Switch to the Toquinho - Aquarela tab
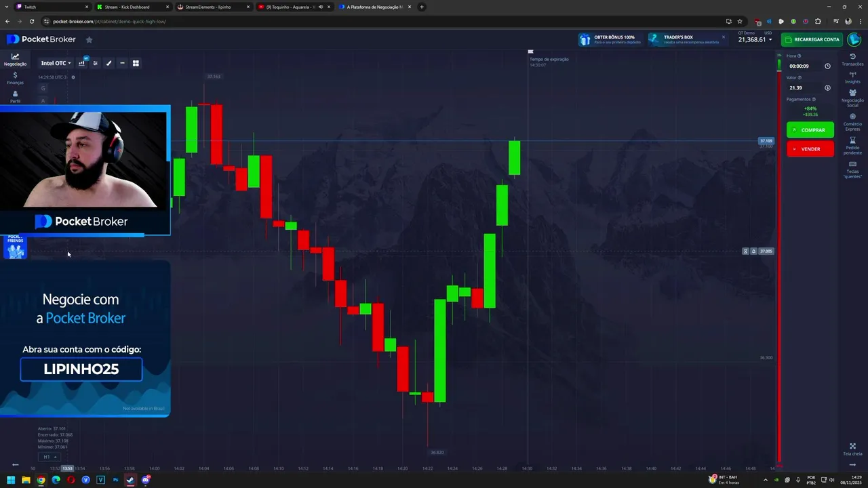 (x=294, y=7)
